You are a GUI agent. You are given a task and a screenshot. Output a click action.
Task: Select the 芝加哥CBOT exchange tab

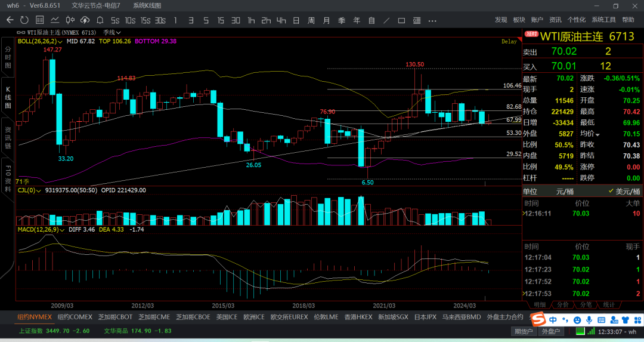[x=116, y=317]
